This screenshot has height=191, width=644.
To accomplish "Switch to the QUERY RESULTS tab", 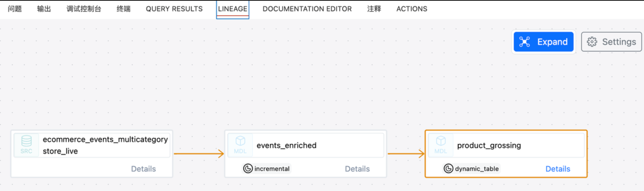I will (174, 9).
